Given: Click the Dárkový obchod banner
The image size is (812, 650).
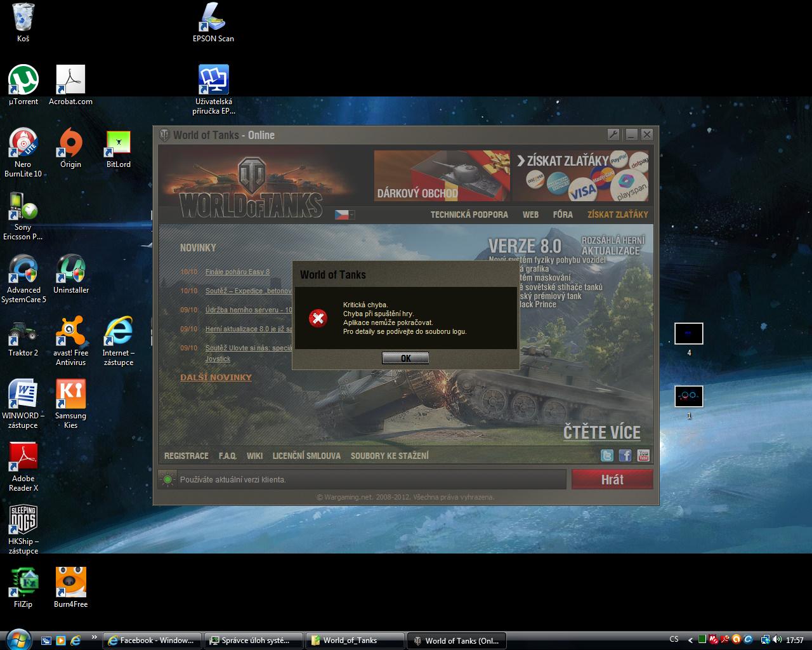Looking at the screenshot, I should coord(442,176).
